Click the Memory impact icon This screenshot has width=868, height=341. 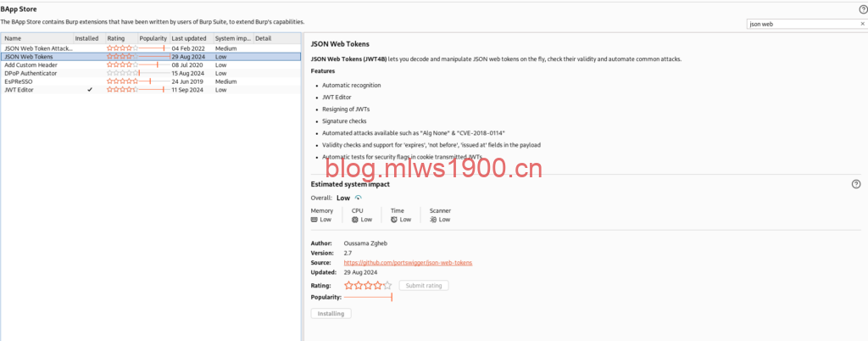click(x=314, y=219)
